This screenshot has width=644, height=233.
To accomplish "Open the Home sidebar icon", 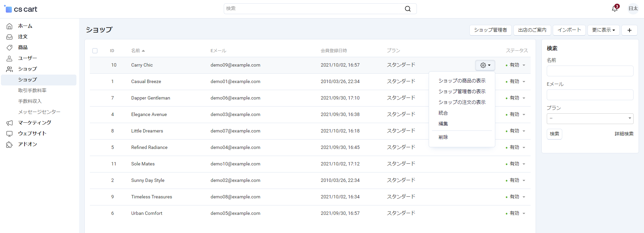I will (9, 26).
